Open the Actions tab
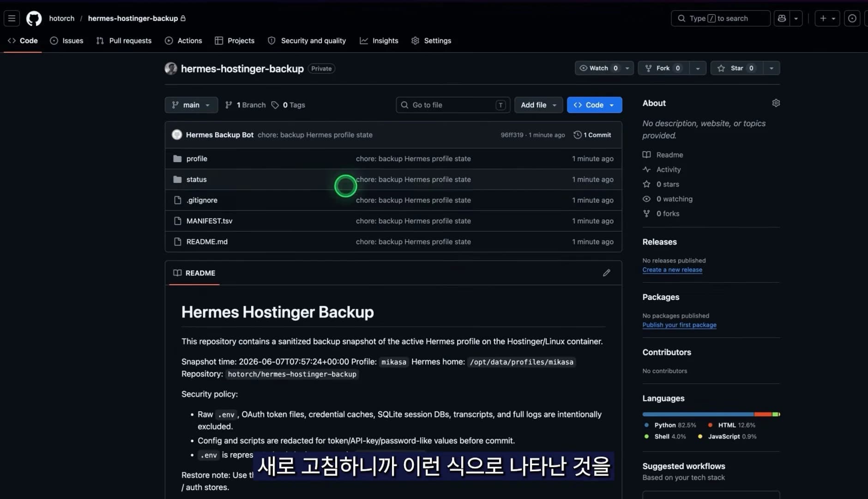Screen dimensions: 868x499 (x=183, y=41)
